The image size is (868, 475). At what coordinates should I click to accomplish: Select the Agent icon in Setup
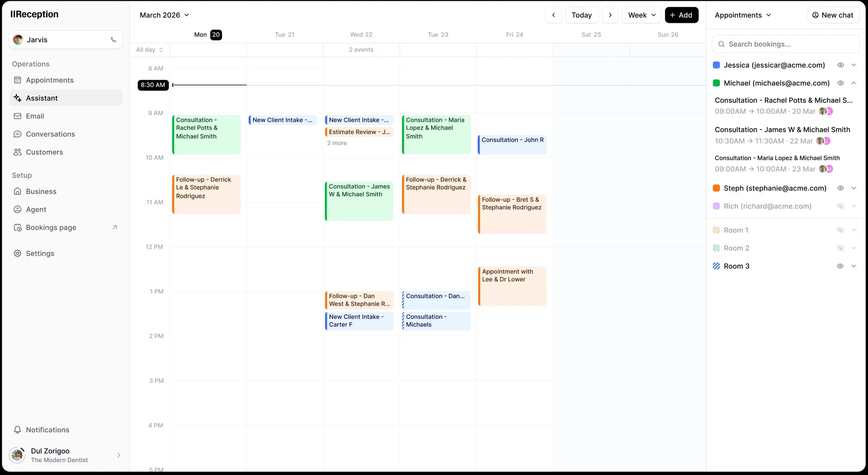pos(18,209)
